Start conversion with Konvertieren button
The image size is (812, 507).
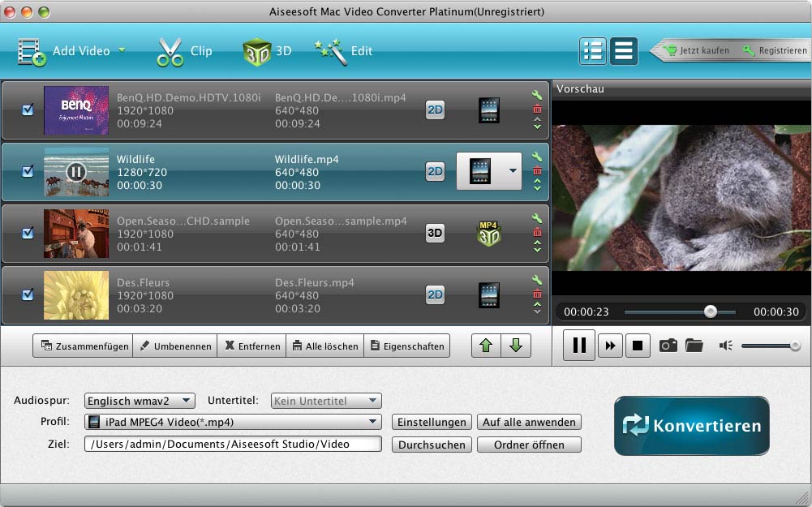(692, 426)
